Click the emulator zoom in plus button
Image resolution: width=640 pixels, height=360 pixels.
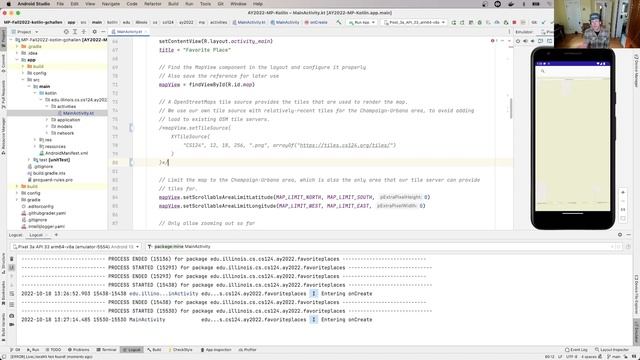pyautogui.click(x=623, y=192)
